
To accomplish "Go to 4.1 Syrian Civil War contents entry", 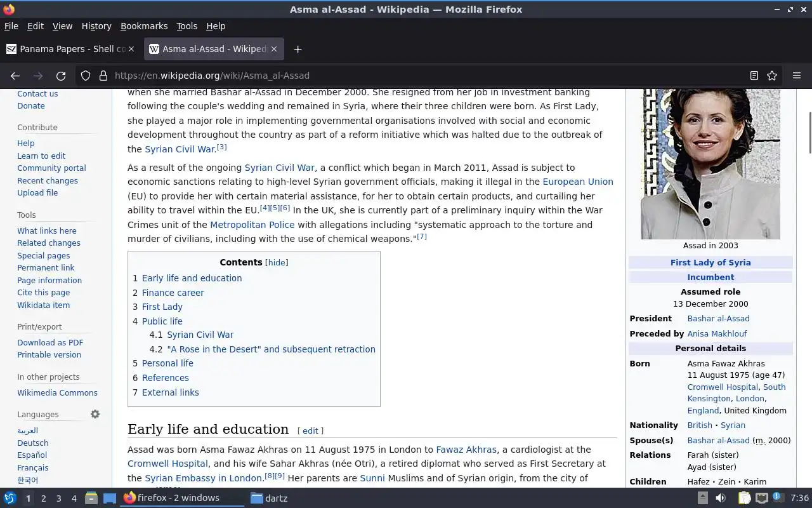I will 200,335.
